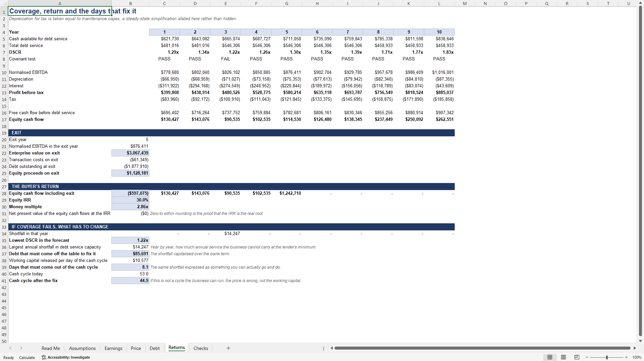Screen dimensions: 644x361
Task: Click the zoom in plus icon
Action: click(626, 357)
